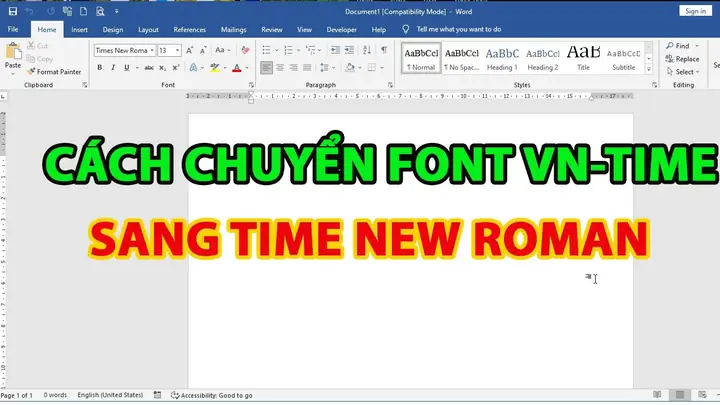This screenshot has width=720, height=405.
Task: Click the Replace command in Editing group
Action: pyautogui.click(x=682, y=59)
